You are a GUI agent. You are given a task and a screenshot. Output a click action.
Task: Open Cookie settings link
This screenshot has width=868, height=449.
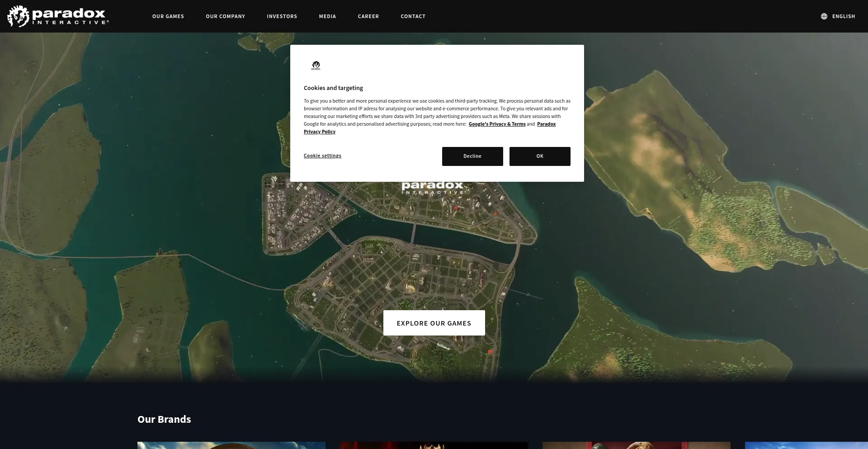(322, 156)
